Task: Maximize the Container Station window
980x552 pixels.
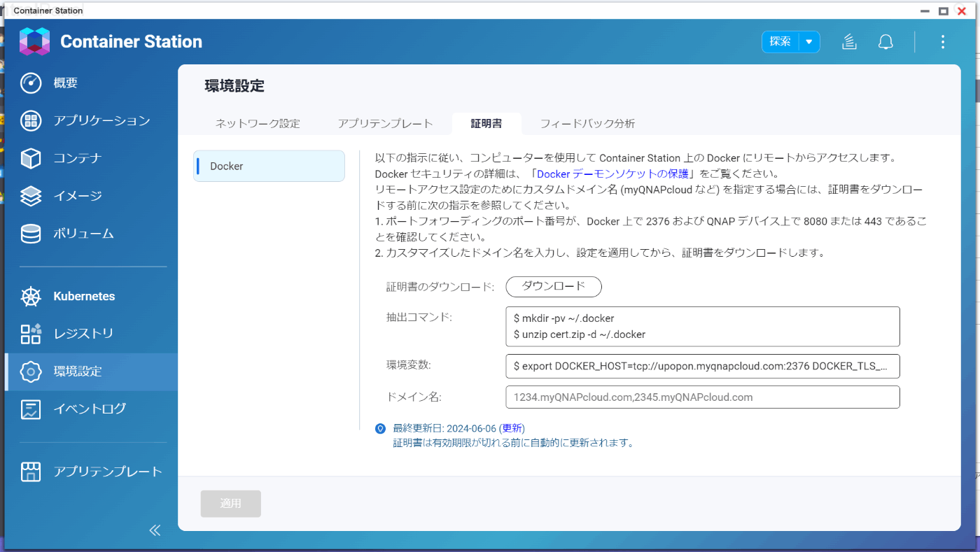Action: point(943,10)
